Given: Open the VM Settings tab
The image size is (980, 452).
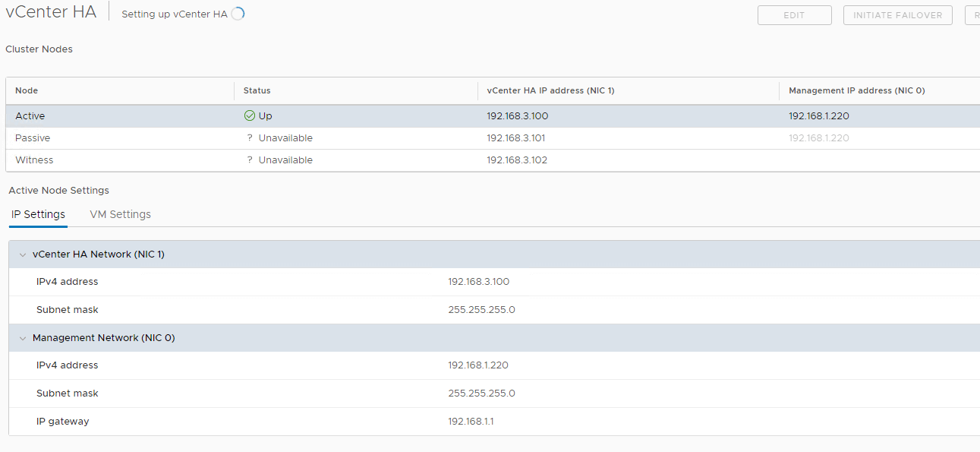Looking at the screenshot, I should tap(120, 214).
